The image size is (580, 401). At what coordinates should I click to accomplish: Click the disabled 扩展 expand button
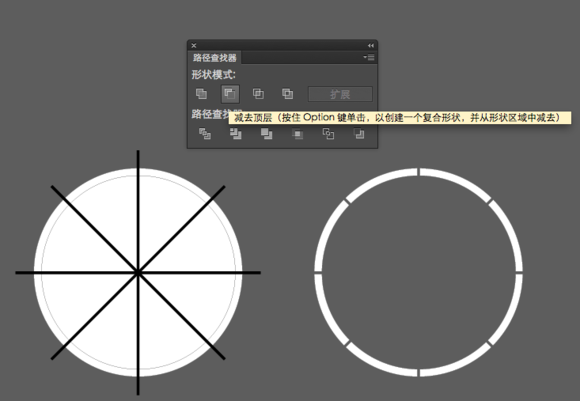pyautogui.click(x=340, y=94)
